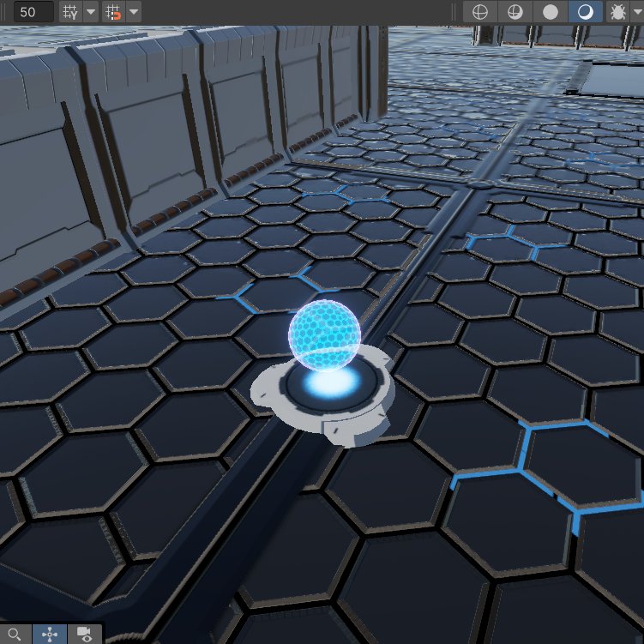Open the dropdown beside the bug icon

(x=636, y=12)
